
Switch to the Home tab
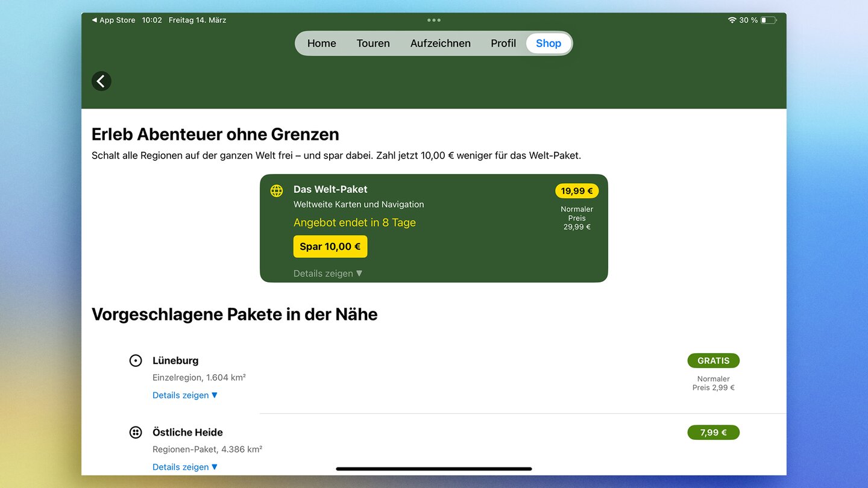coord(321,43)
